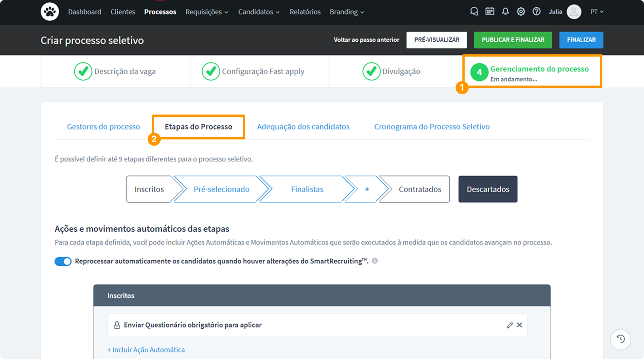Open settings with the gear icon

(520, 11)
